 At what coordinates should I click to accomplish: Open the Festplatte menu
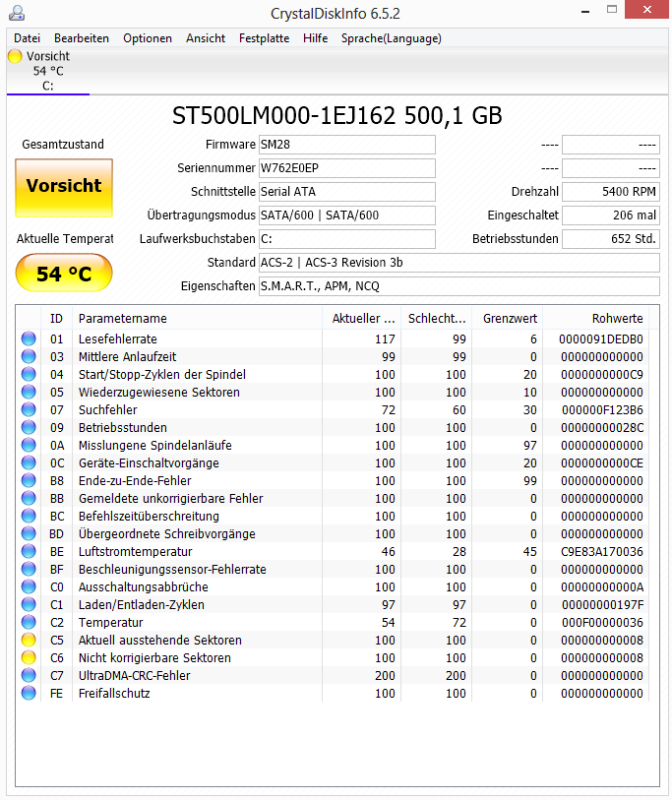(x=265, y=38)
